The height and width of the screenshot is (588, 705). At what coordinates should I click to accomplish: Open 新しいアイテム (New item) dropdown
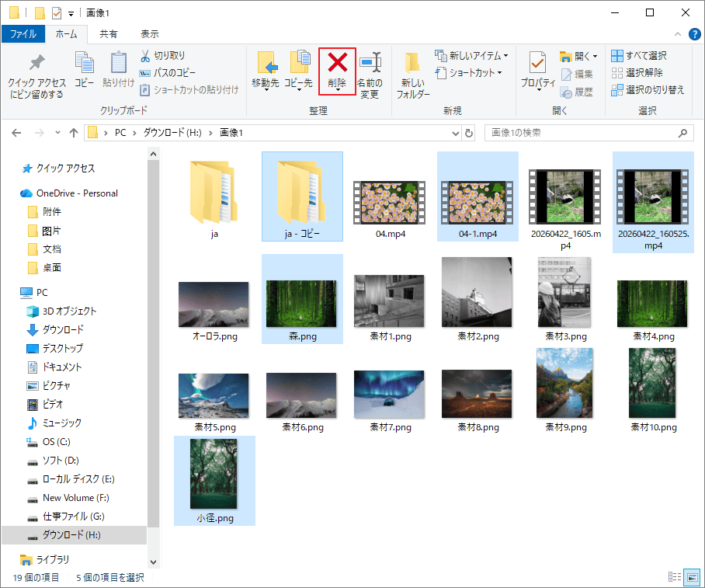[471, 55]
